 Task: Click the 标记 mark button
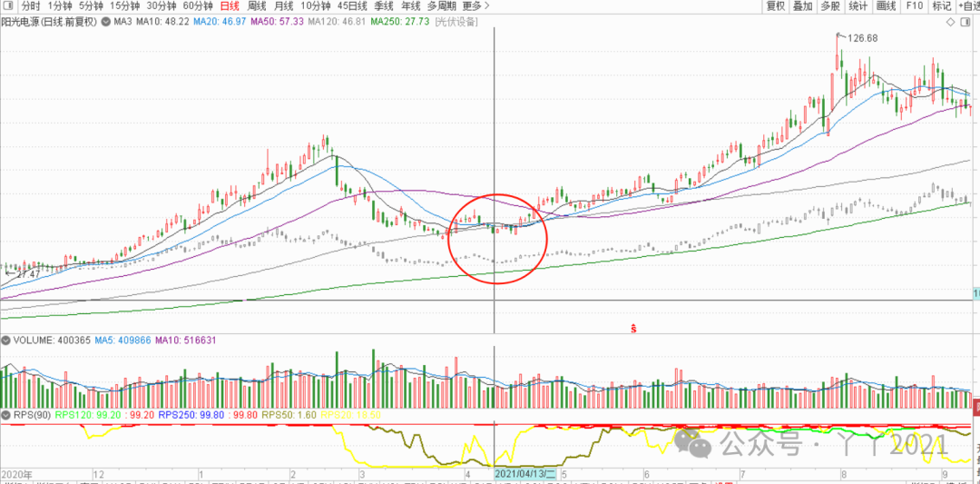coord(942,5)
